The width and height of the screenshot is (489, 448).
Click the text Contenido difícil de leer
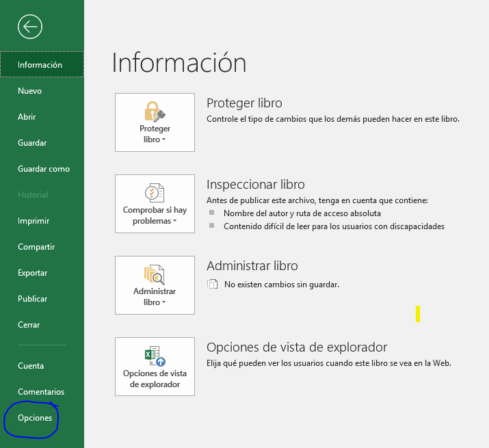point(334,226)
